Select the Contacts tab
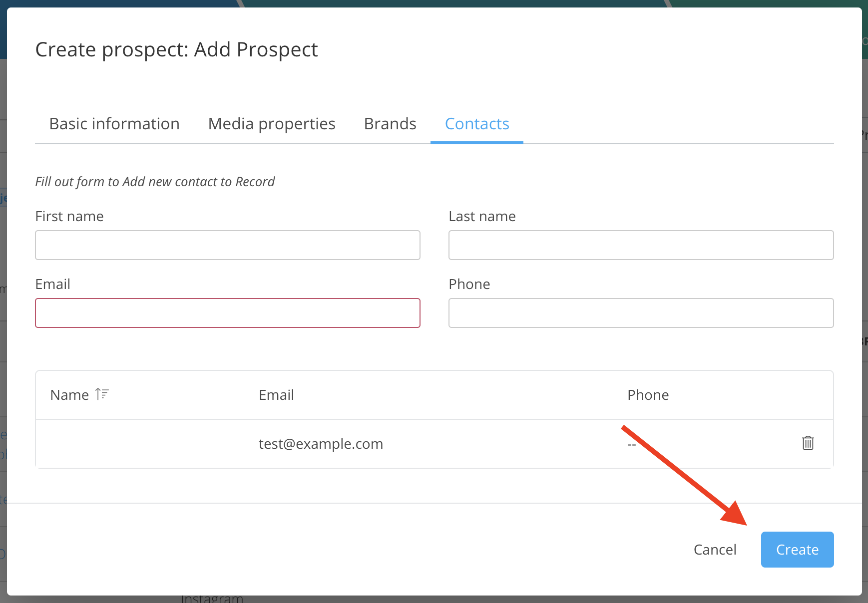Screen dimensions: 868x603 [477, 124]
